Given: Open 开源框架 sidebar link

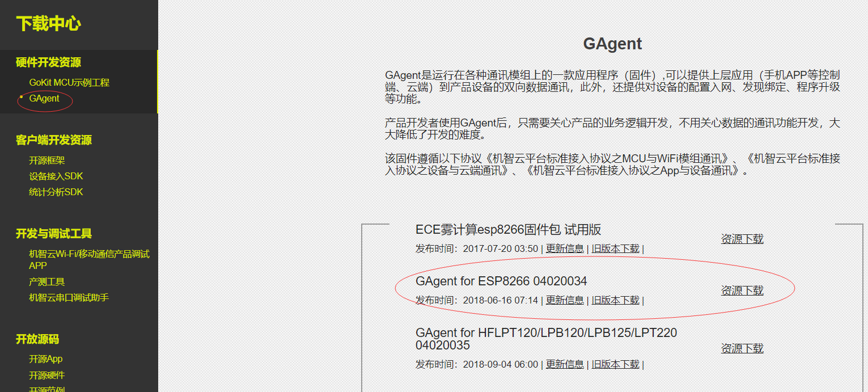Looking at the screenshot, I should pyautogui.click(x=47, y=161).
